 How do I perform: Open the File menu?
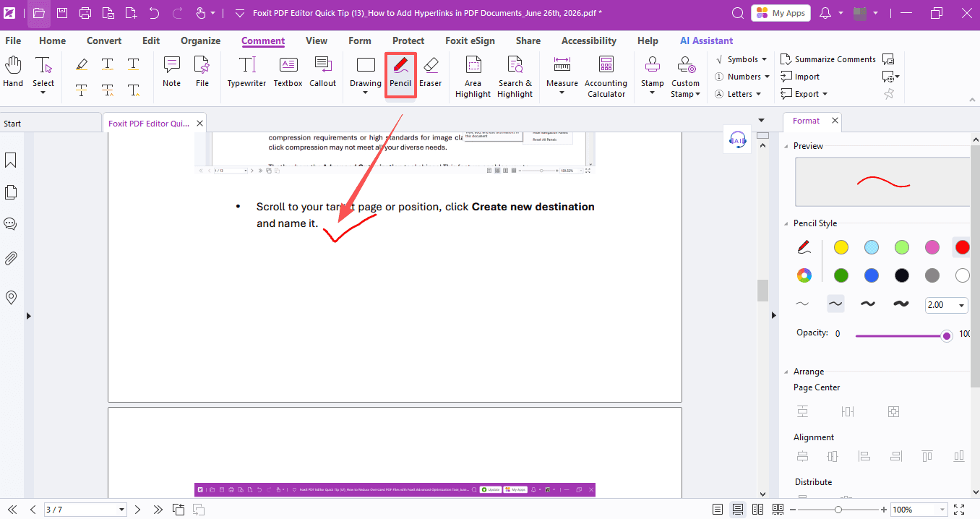[x=13, y=40]
